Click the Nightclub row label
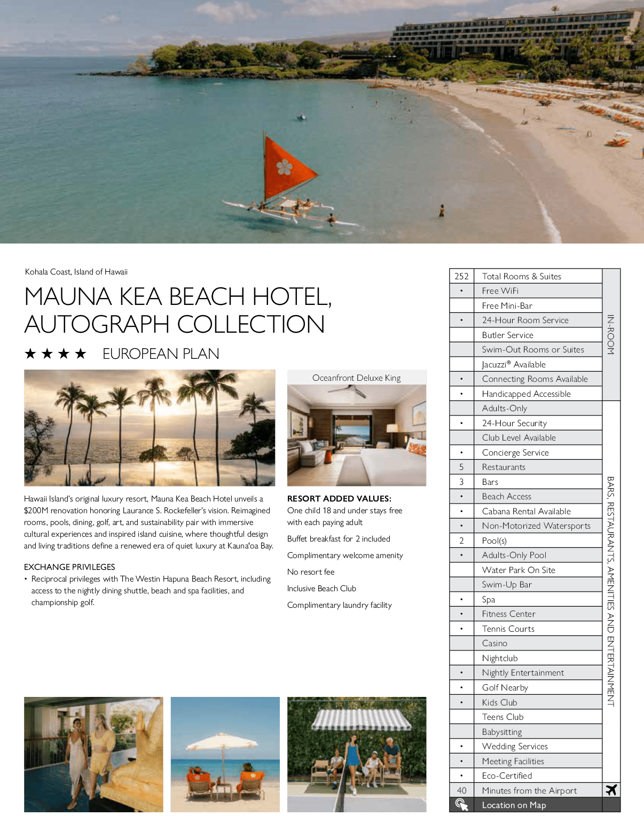This screenshot has height=816, width=644. pos(500,658)
